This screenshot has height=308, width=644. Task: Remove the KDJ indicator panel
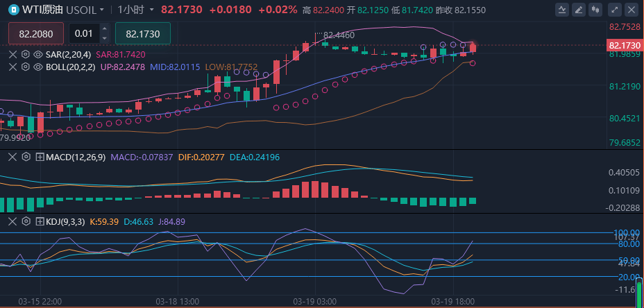[x=13, y=222]
